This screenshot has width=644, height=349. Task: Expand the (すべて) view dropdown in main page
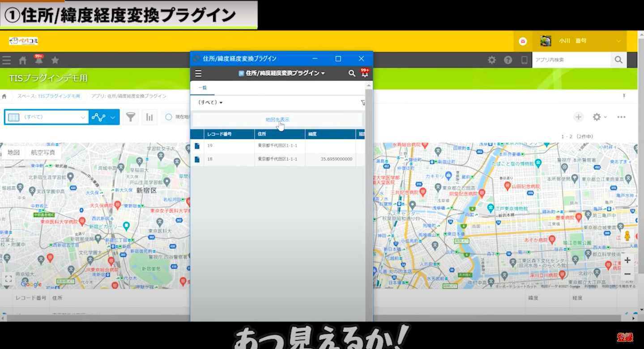click(47, 117)
